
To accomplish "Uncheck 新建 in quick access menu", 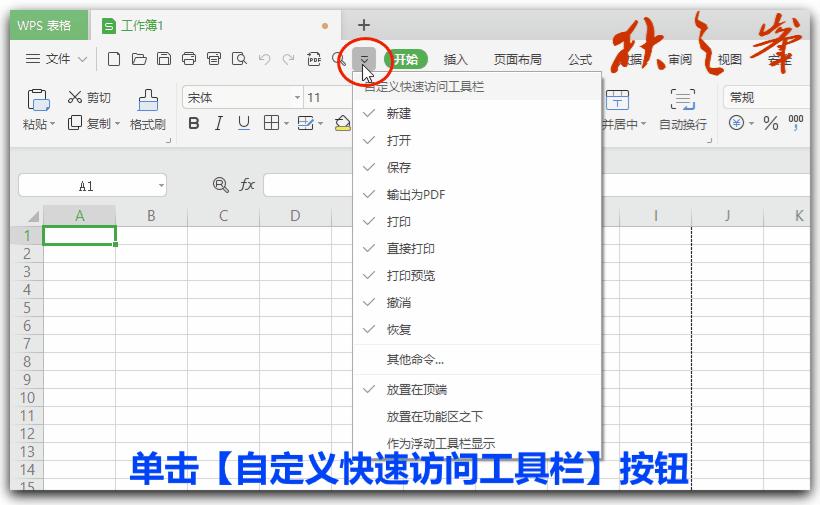I will tap(477, 113).
